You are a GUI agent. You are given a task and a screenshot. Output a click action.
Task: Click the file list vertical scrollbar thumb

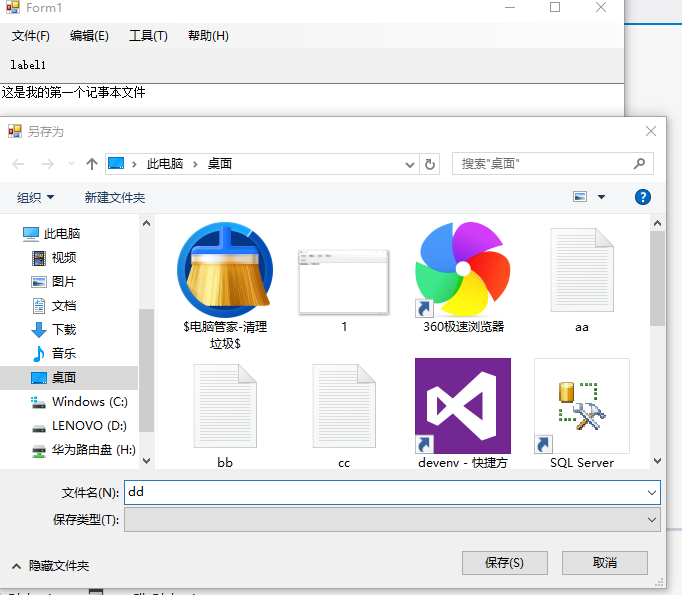pos(657,278)
